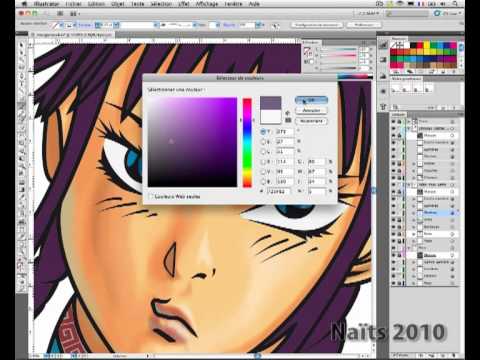Select the V green radio button
Image resolution: width=480 pixels, height=360 pixels.
tap(263, 172)
